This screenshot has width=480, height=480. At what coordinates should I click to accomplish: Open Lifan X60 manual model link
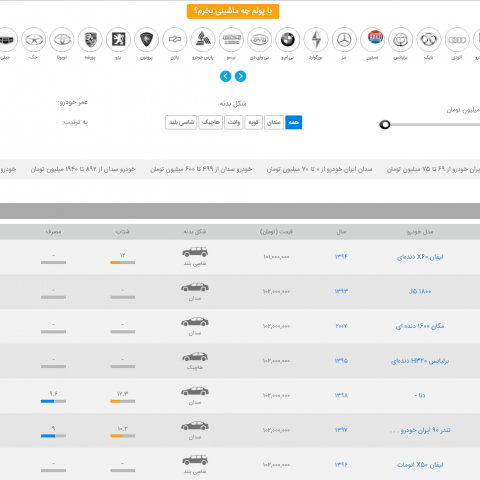(x=420, y=257)
